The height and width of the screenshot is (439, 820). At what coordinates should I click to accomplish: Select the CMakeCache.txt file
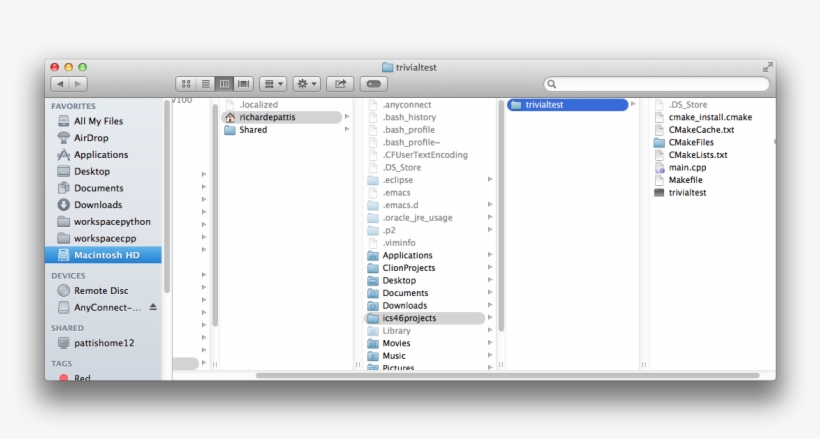click(x=701, y=130)
